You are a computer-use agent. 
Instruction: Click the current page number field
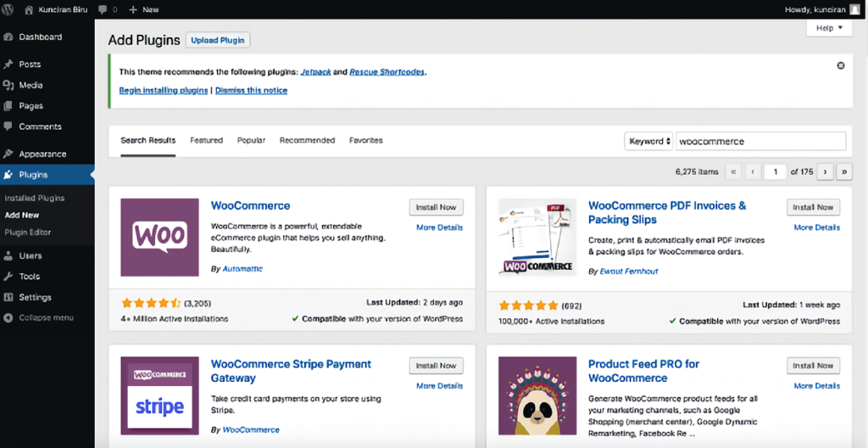[776, 172]
